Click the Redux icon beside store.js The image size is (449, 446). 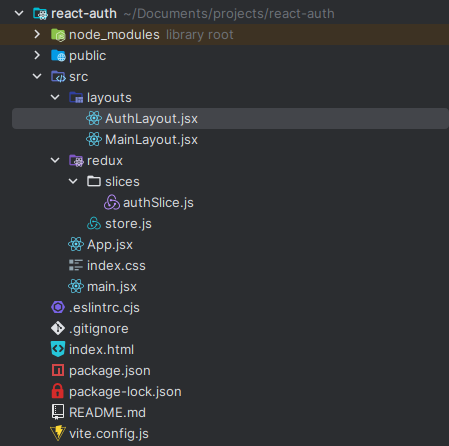point(94,223)
